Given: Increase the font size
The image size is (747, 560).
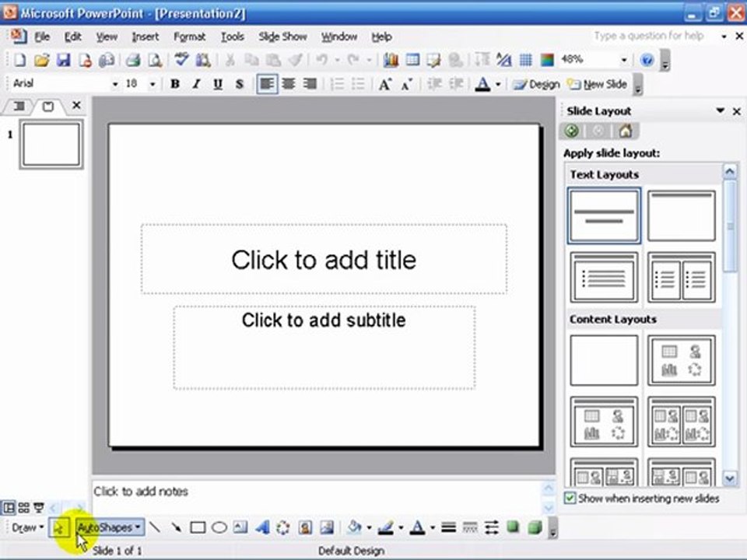Looking at the screenshot, I should pos(385,84).
